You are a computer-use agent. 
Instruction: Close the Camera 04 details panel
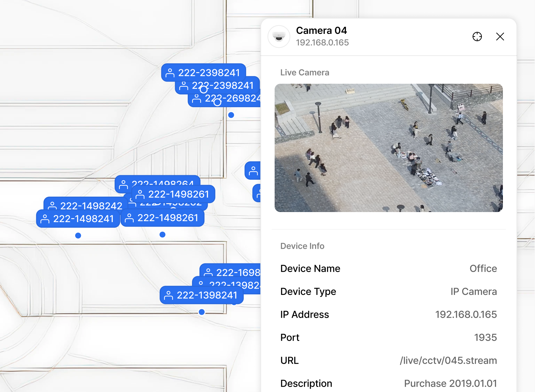tap(500, 37)
